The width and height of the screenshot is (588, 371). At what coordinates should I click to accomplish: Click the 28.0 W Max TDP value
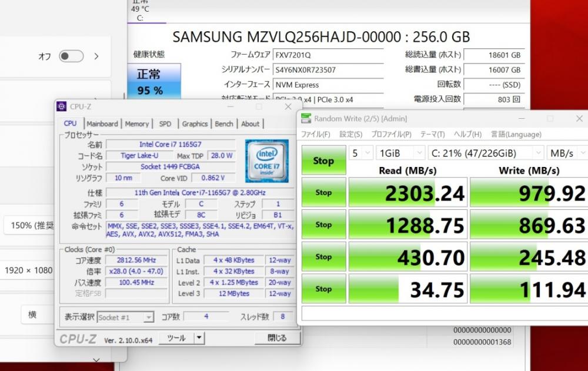(222, 156)
